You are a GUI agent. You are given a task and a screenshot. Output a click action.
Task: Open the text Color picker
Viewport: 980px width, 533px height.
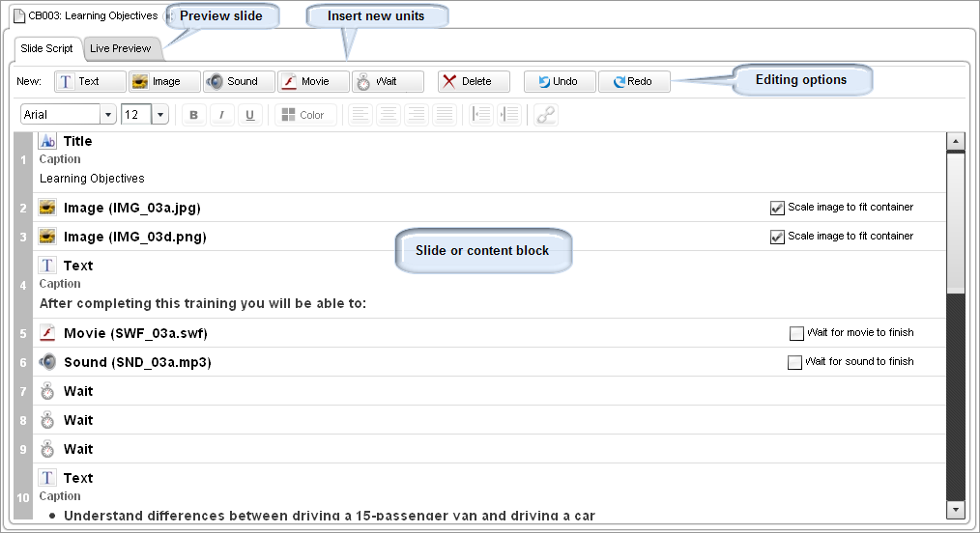(x=303, y=115)
